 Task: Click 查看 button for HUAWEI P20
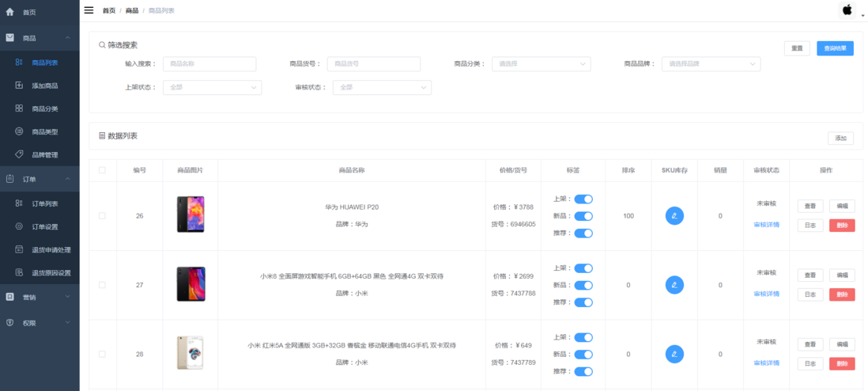810,206
